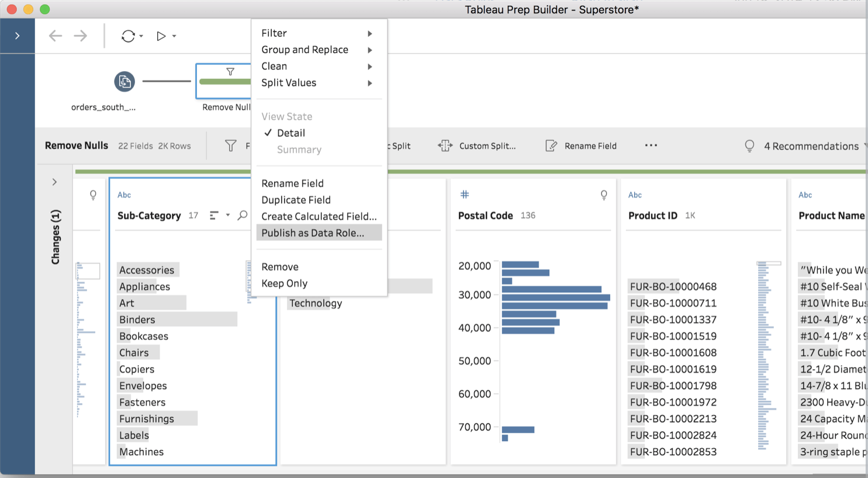
Task: Expand the Changes pane chevron
Action: point(54,182)
